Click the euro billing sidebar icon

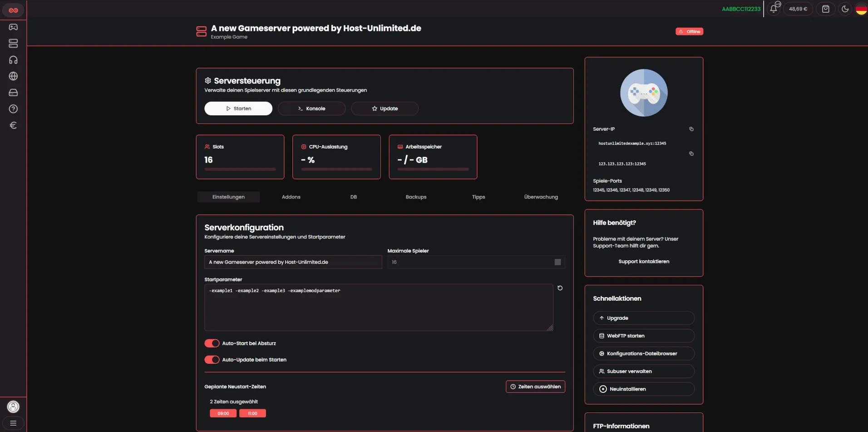(x=13, y=125)
